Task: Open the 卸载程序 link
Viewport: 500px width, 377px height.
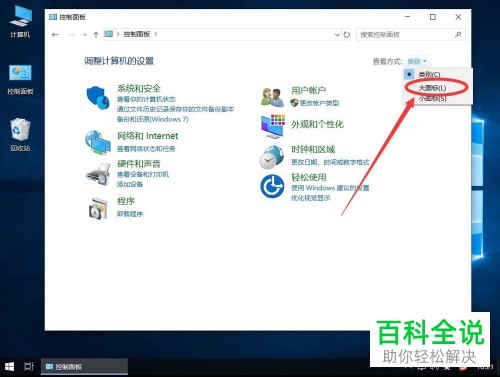Action: (130, 214)
